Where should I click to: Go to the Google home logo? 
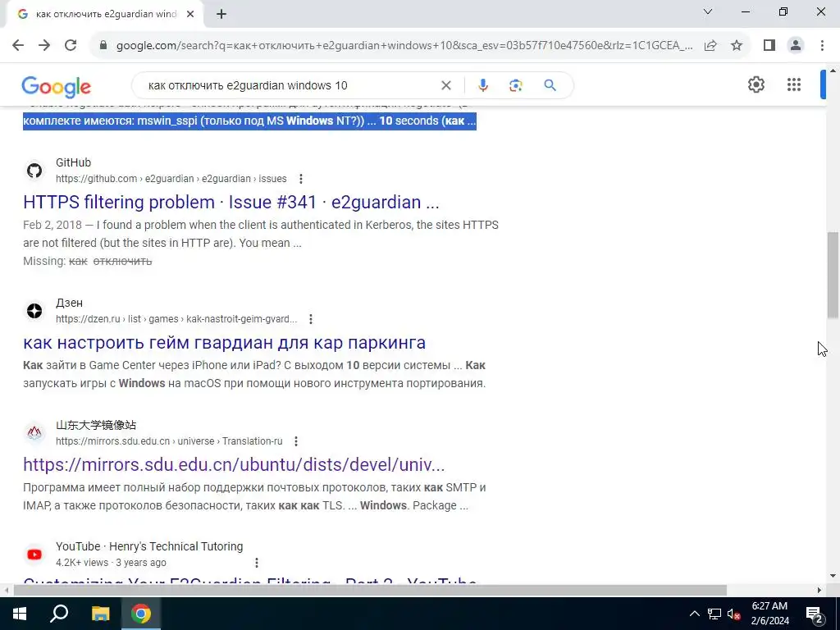[x=57, y=86]
